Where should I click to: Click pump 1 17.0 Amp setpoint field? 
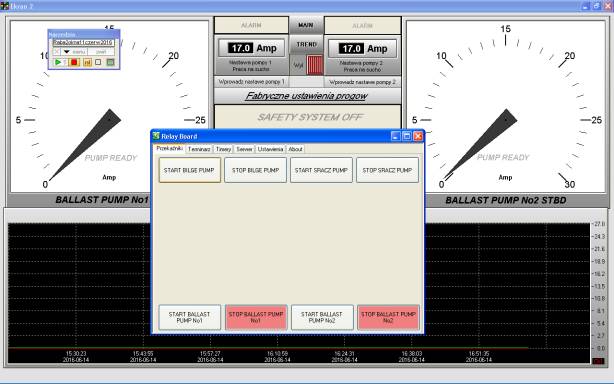pos(252,48)
